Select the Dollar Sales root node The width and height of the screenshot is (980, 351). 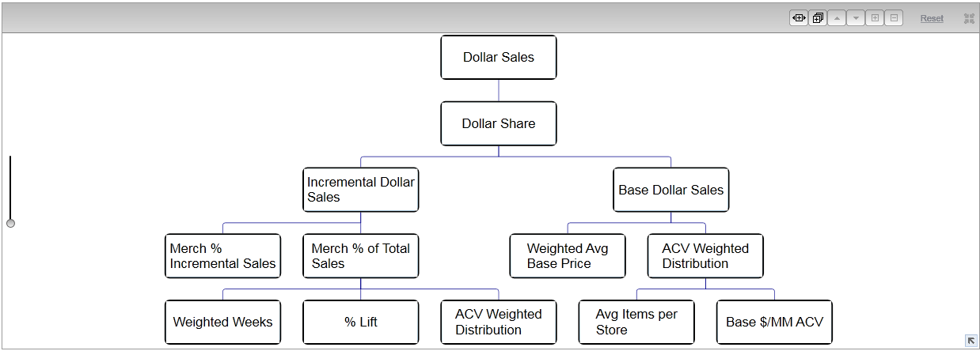point(499,57)
